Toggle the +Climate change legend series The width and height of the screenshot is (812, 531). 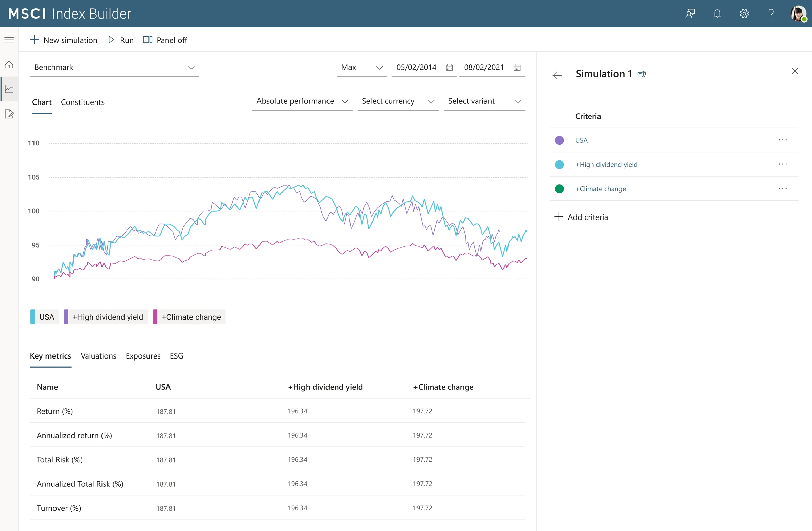(x=189, y=317)
